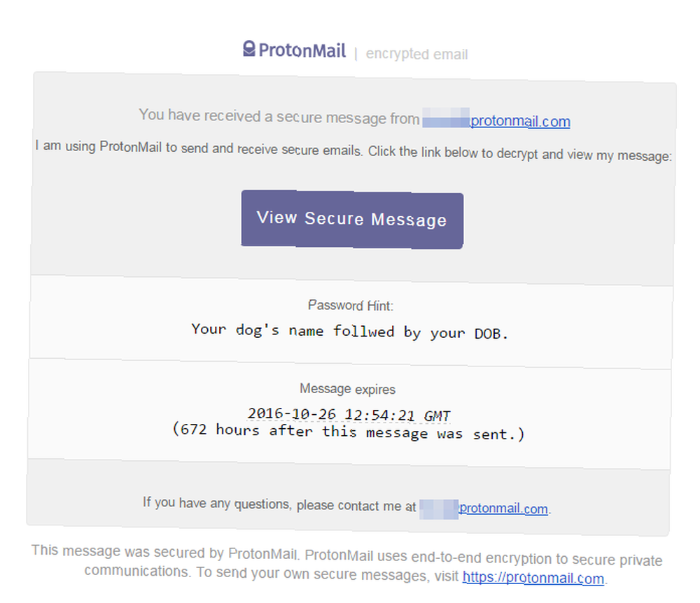Select the "Message expires" label
Viewport: 700px width, 603px height.
(347, 389)
